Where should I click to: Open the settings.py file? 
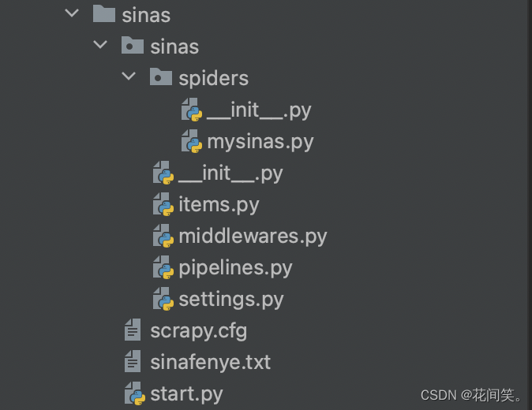point(231,300)
